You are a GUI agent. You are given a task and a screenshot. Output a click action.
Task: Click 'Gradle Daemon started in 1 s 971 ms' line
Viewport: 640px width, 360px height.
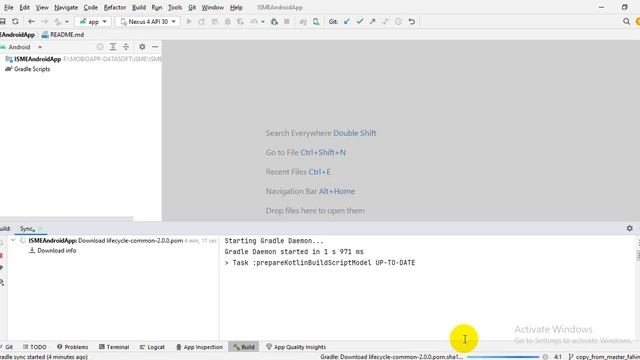[294, 252]
